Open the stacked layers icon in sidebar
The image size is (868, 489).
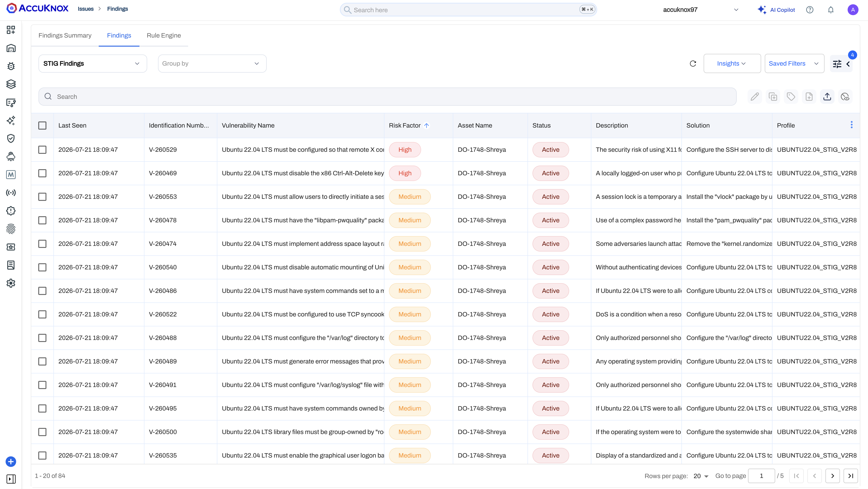(x=11, y=84)
